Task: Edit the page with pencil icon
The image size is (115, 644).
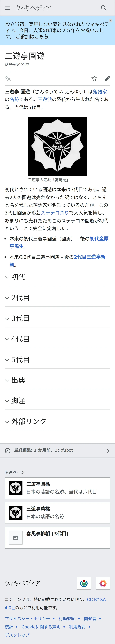Action: click(107, 78)
